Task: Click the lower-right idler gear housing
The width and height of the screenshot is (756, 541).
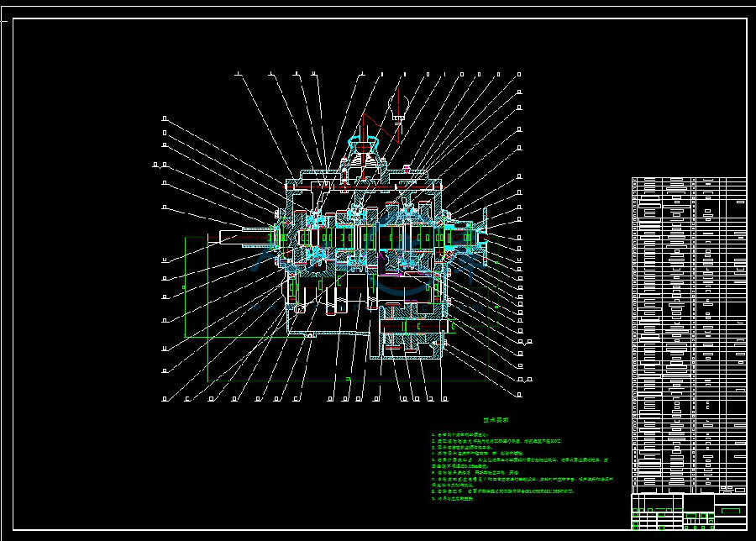Action: [412, 340]
